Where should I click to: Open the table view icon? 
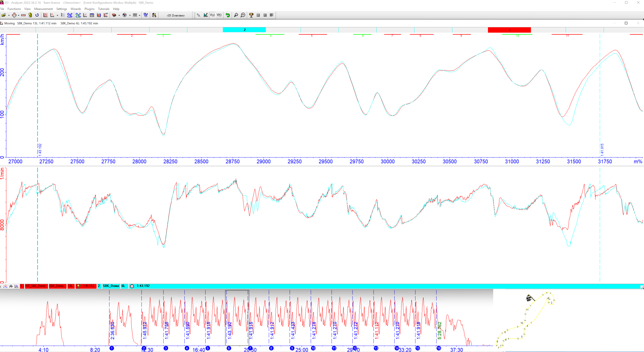[92, 15]
